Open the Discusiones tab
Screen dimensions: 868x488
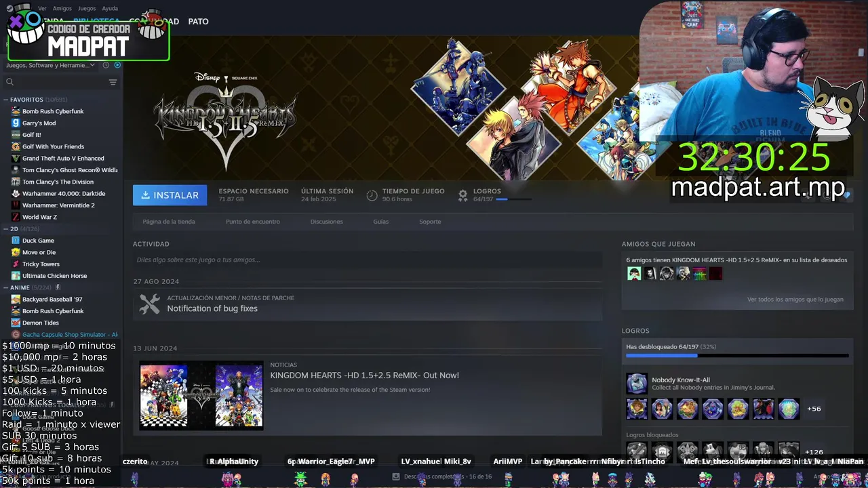(x=326, y=222)
